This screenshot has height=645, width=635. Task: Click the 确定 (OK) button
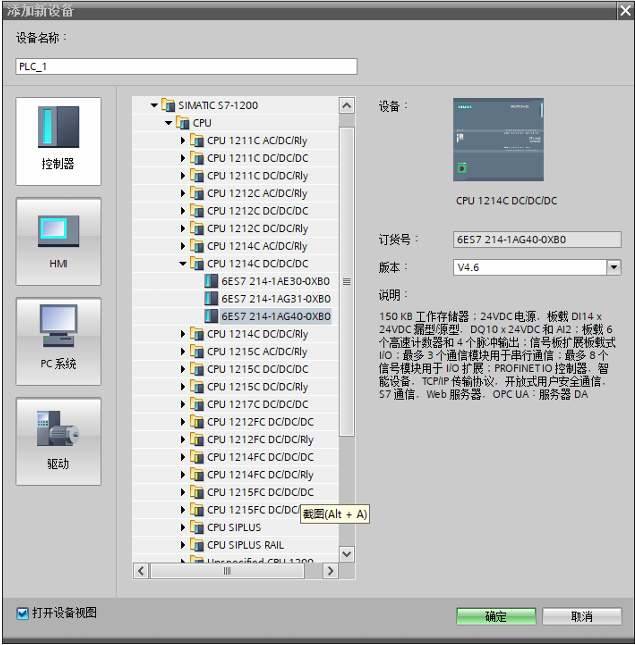[495, 617]
